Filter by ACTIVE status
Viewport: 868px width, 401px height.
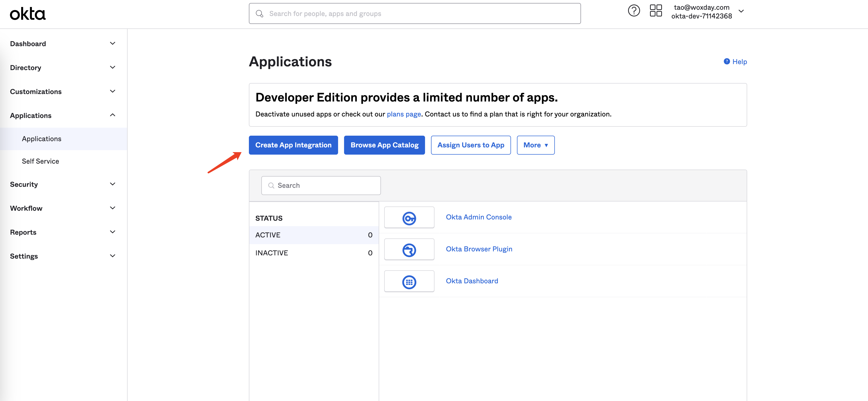tap(314, 235)
